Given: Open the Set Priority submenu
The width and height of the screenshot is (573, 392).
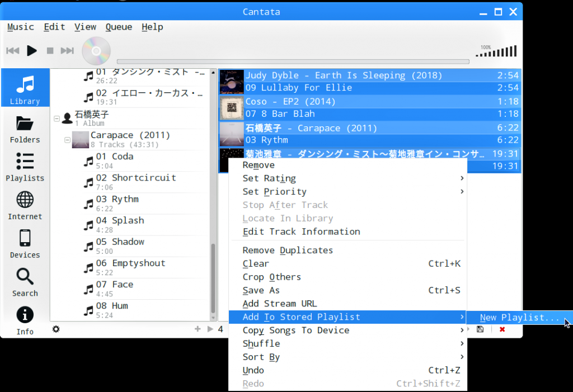Looking at the screenshot, I should (347, 191).
